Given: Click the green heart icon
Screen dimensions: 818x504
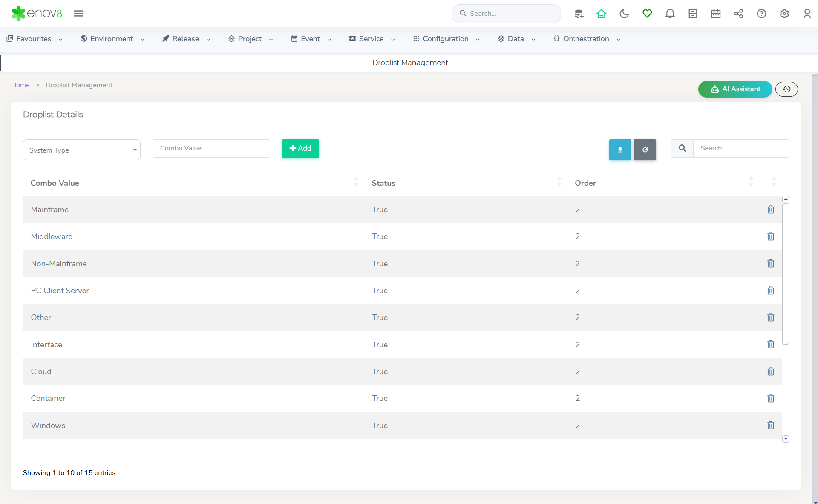Looking at the screenshot, I should 647,14.
